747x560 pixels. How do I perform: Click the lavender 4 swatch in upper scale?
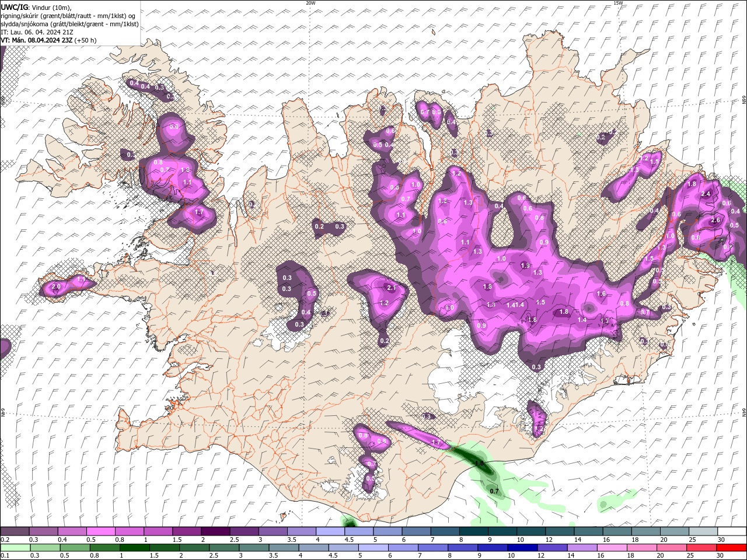click(330, 531)
